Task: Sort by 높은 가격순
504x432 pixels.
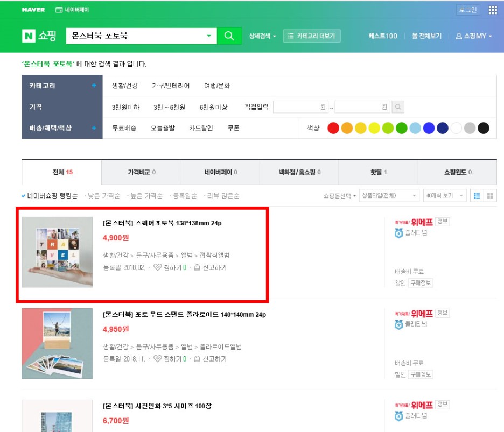Action: [146, 196]
